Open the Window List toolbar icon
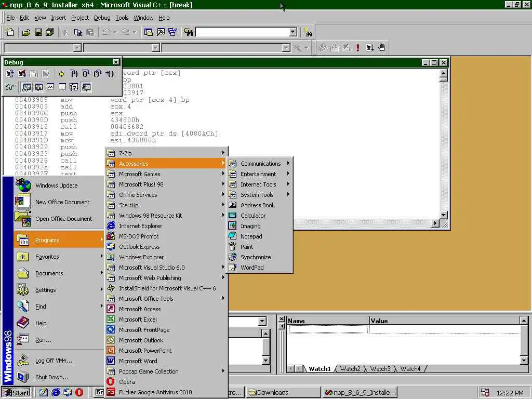The width and height of the screenshot is (532, 399). [172, 32]
